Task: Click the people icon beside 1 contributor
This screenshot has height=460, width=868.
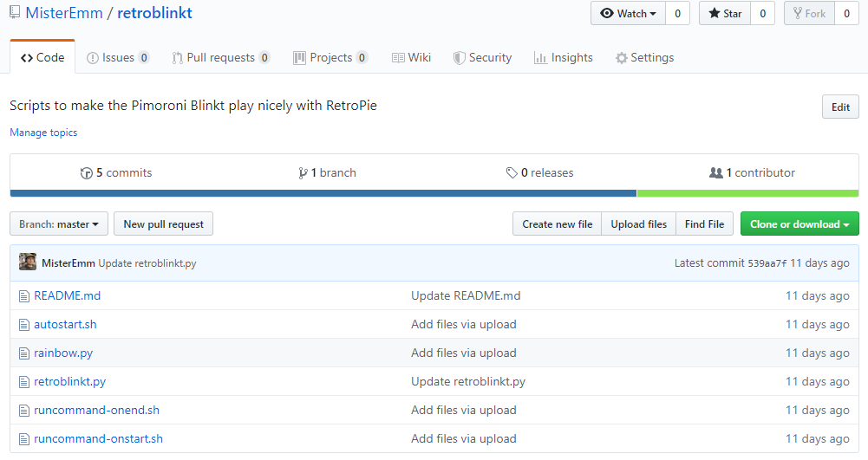Action: (715, 173)
